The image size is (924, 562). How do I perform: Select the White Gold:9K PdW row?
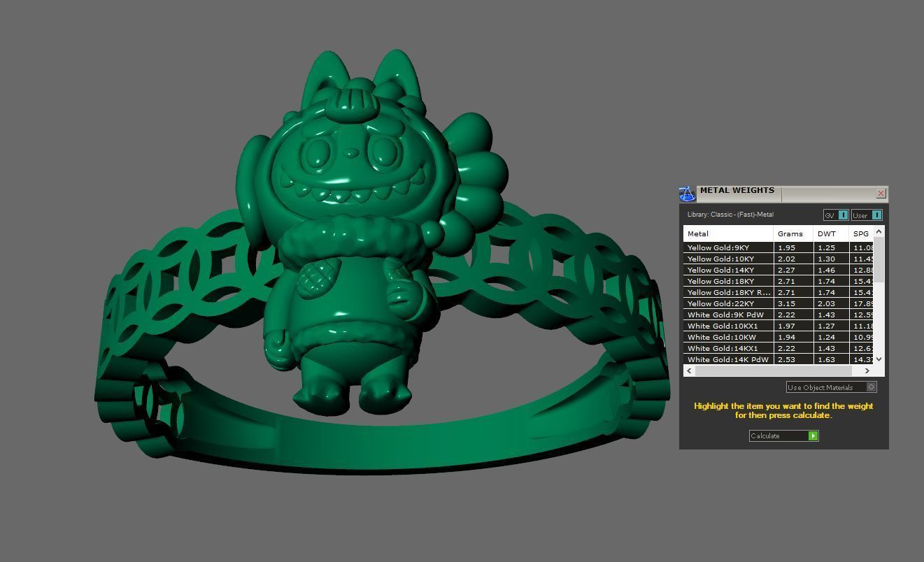point(779,315)
